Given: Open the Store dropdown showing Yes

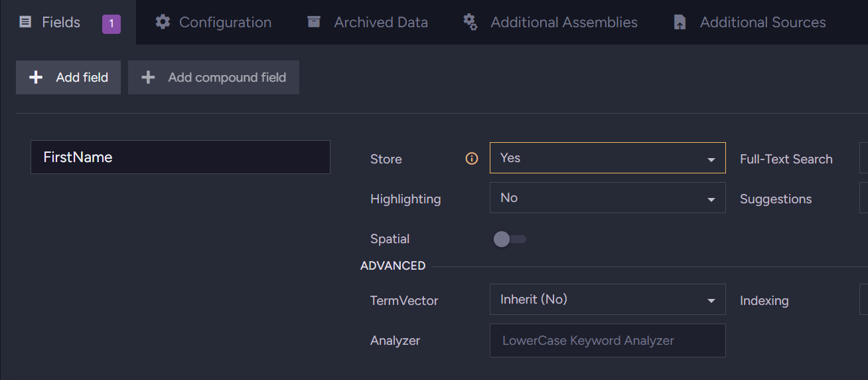Looking at the screenshot, I should click(608, 158).
